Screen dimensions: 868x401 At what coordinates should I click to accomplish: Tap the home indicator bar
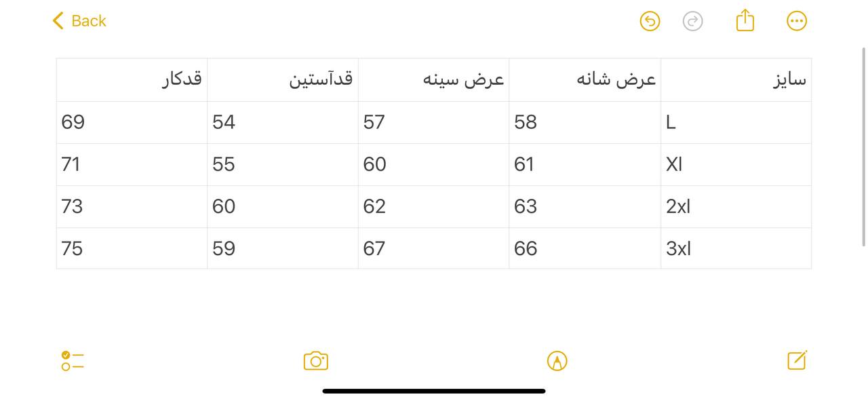click(x=434, y=391)
